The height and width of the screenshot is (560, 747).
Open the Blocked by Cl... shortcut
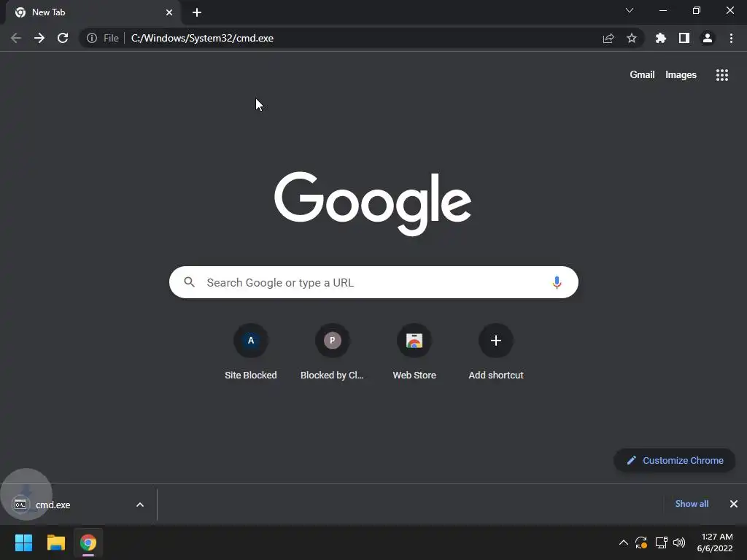(x=332, y=351)
